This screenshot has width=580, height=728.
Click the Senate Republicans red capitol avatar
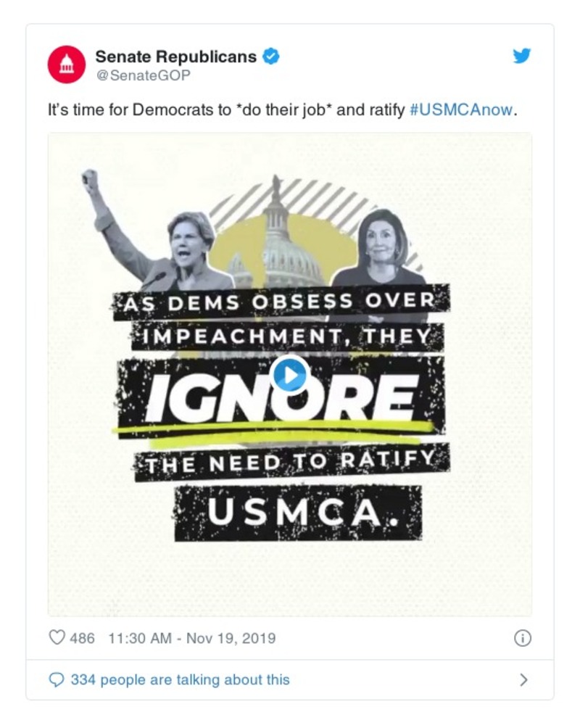[67, 65]
